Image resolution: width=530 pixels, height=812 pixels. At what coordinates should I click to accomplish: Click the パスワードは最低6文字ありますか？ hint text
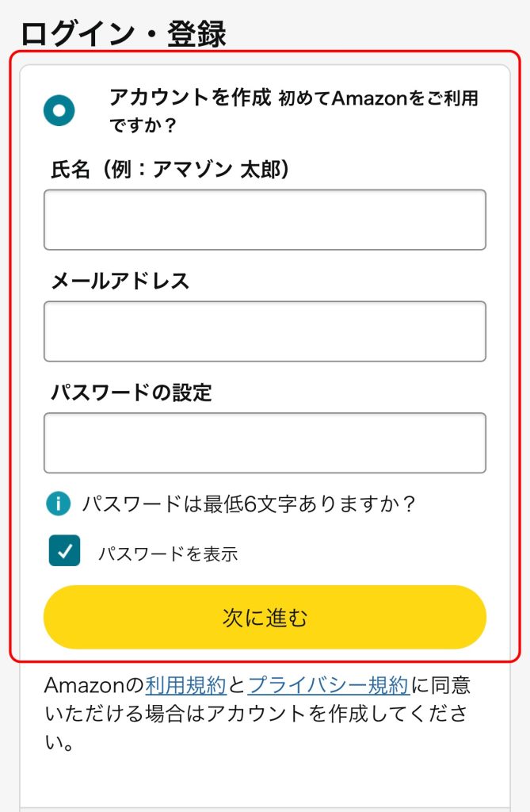tap(249, 504)
